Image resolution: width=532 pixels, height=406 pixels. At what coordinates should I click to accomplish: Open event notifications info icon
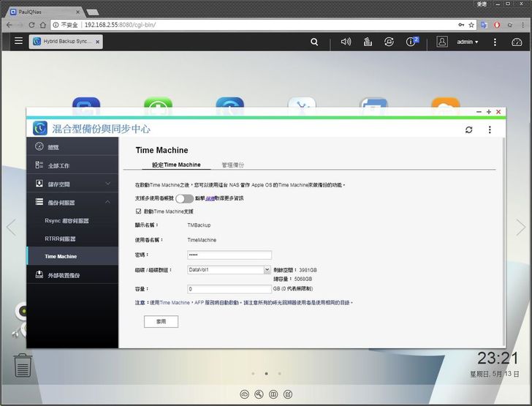pyautogui.click(x=411, y=42)
